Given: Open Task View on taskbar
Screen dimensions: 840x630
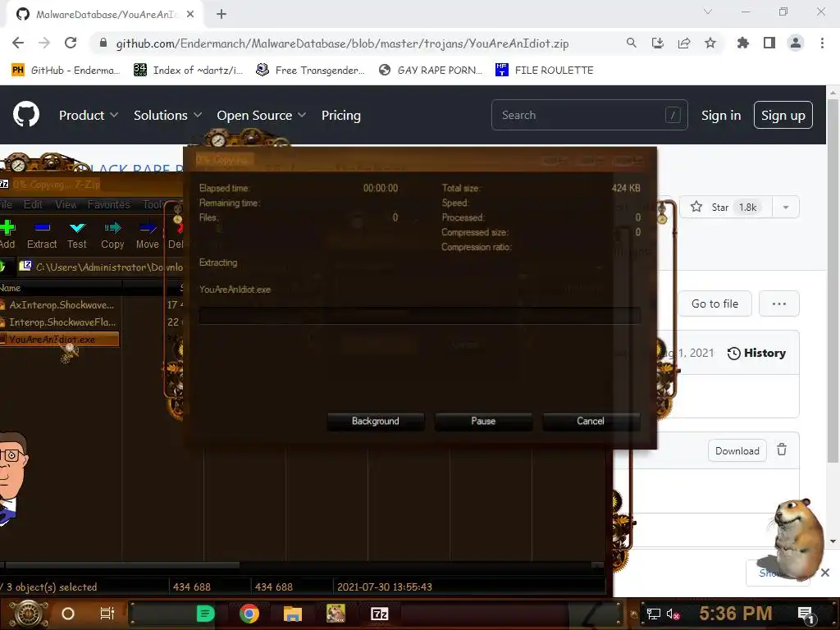Looking at the screenshot, I should pyautogui.click(x=107, y=614).
